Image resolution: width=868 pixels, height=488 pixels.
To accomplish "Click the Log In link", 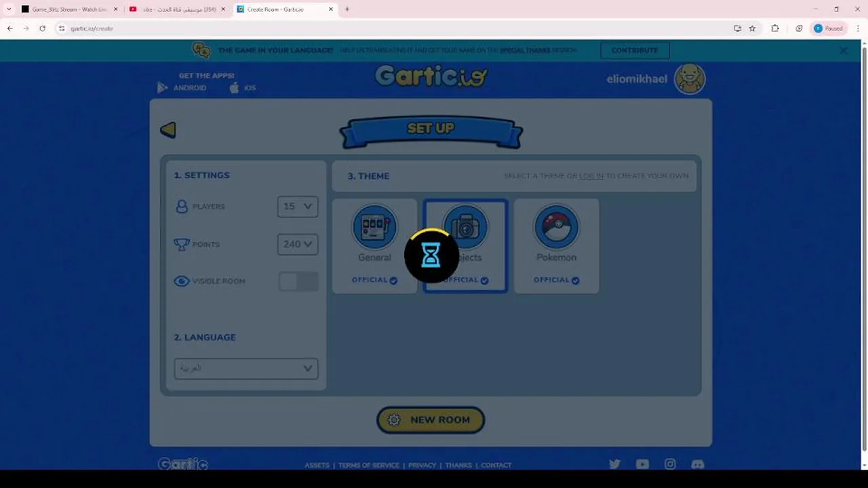I will [x=591, y=176].
